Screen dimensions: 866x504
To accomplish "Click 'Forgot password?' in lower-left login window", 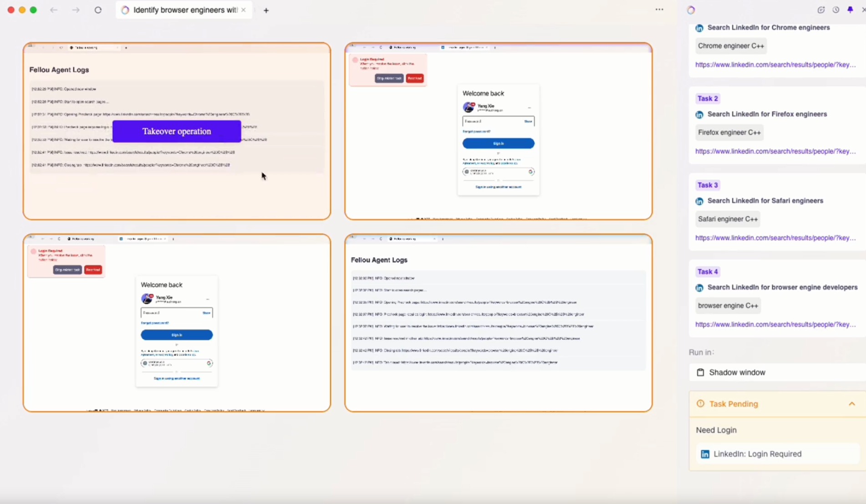I will point(155,323).
